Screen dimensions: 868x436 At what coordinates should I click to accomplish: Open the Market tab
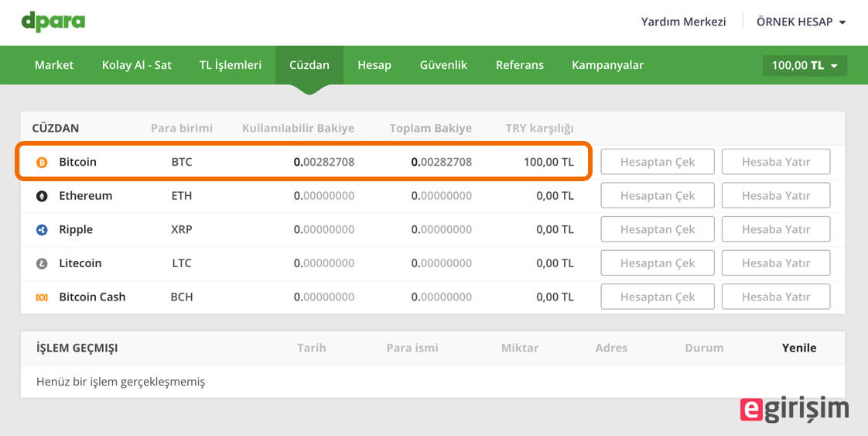(54, 65)
